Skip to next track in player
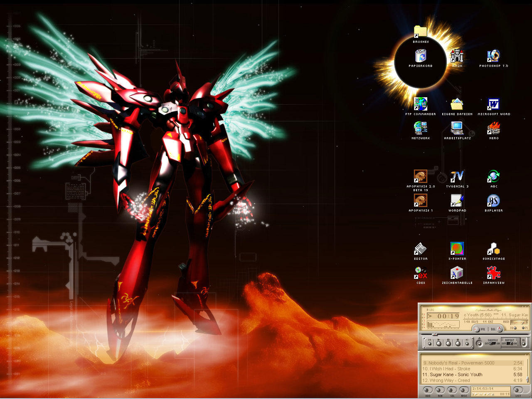Viewport: 532px width, 399px height. (467, 343)
